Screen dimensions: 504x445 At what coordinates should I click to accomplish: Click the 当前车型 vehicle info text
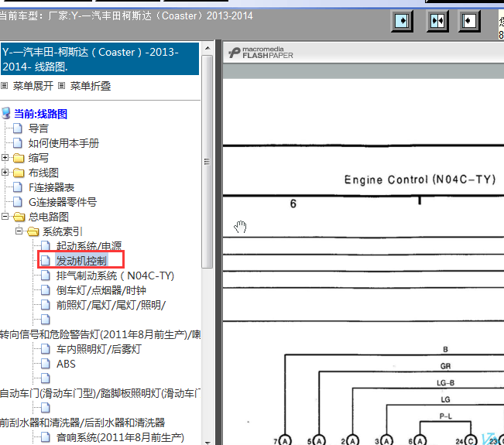126,15
